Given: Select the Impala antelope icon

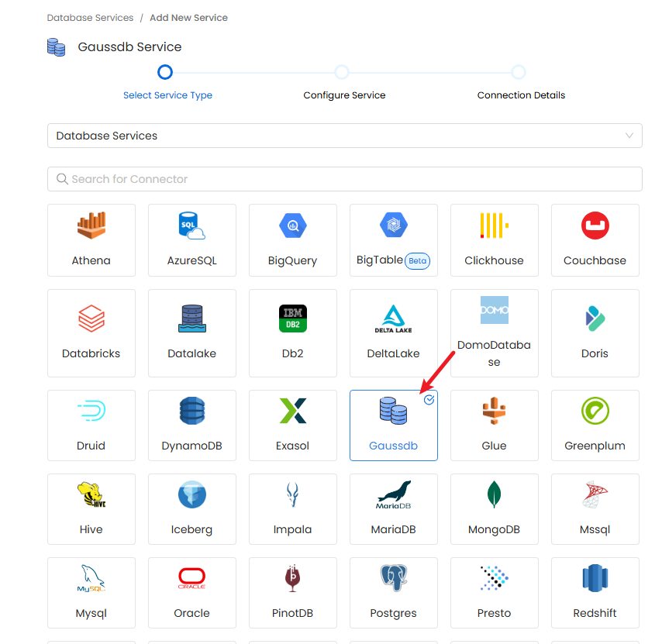Looking at the screenshot, I should 292,494.
